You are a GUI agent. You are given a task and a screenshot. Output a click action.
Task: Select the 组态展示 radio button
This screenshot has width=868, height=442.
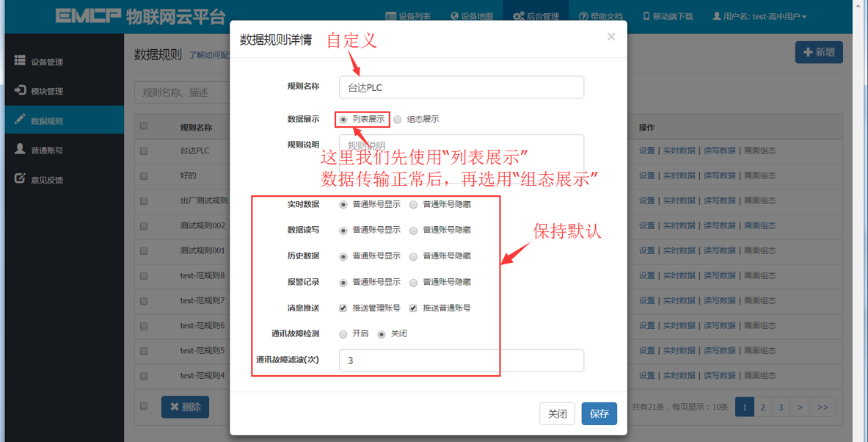(x=398, y=119)
